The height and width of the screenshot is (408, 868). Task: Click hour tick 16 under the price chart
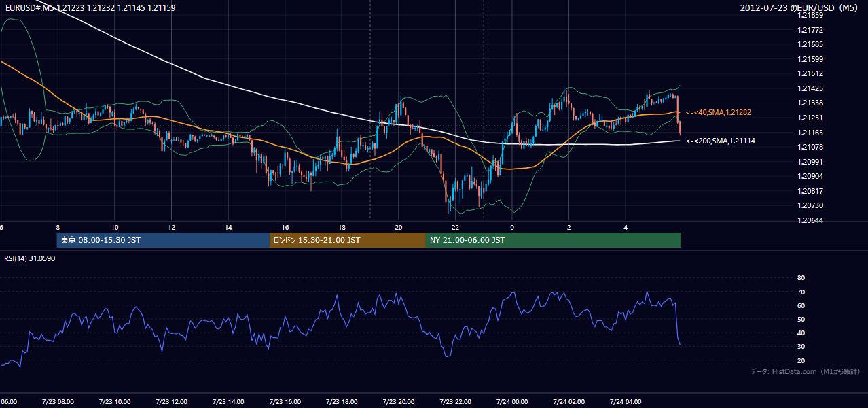[285, 227]
